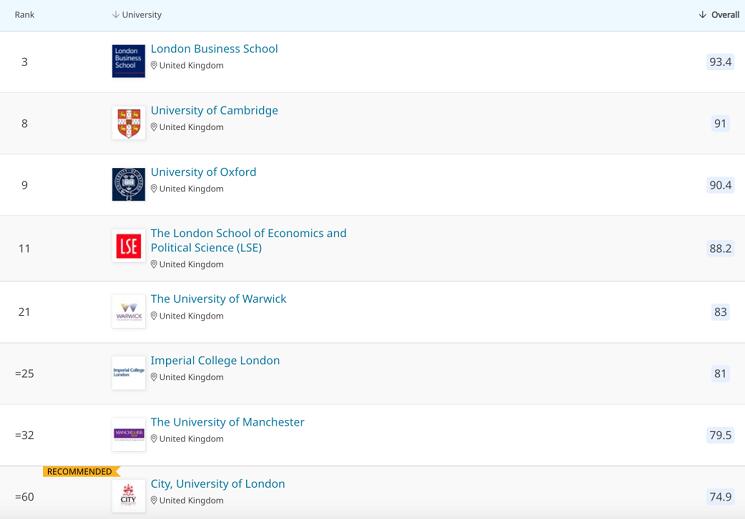Viewport: 745px width, 519px height.
Task: Click the University of Warwick logo
Action: click(x=128, y=311)
